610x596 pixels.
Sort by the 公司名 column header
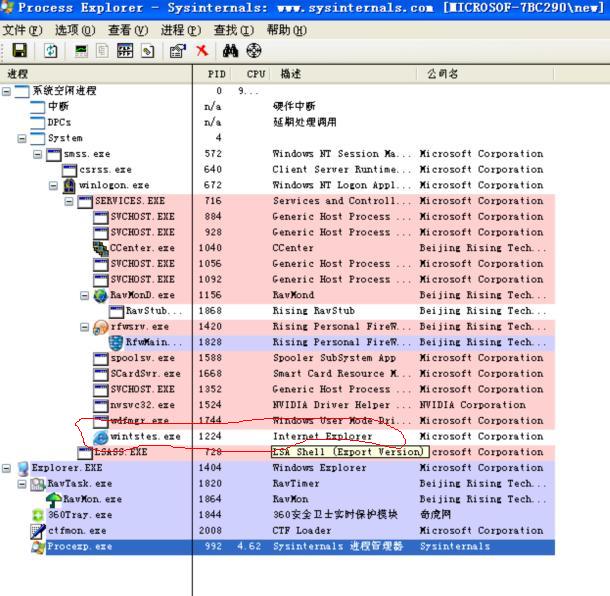(486, 74)
